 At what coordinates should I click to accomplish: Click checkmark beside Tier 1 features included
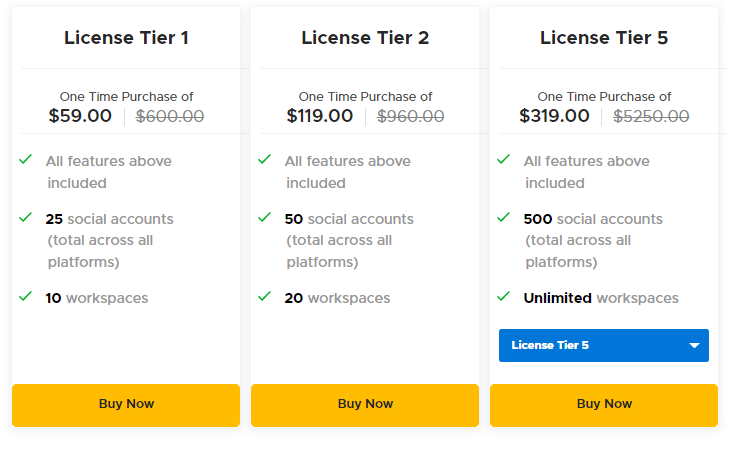click(x=26, y=160)
